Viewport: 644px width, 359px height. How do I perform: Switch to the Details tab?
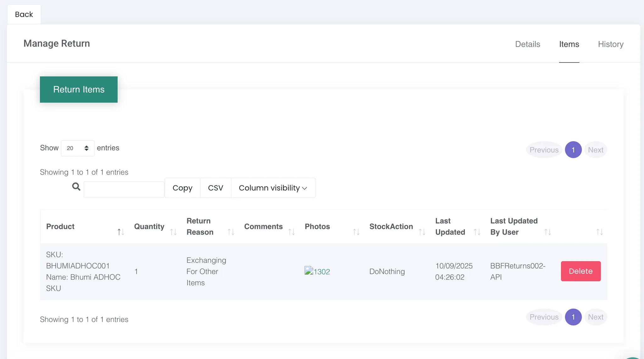527,44
